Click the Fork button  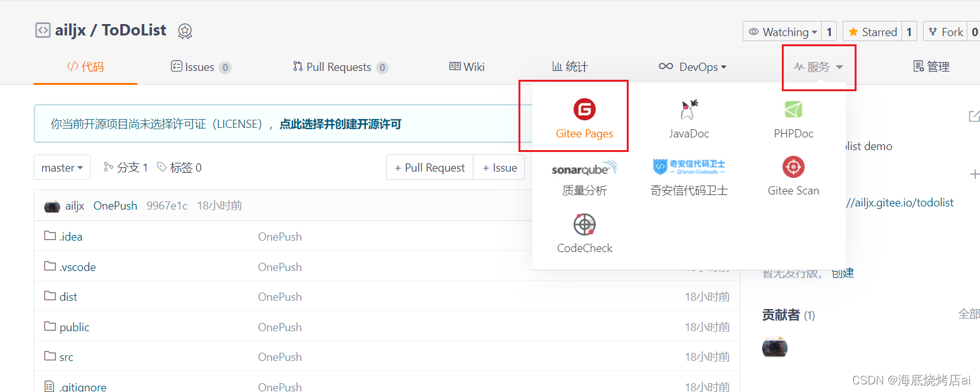tap(945, 32)
